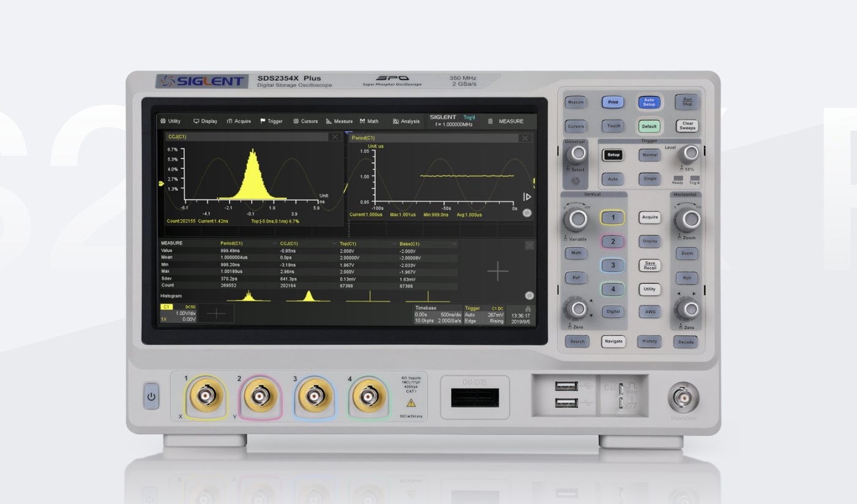Click the Universal Select knob
The image size is (857, 504).
(577, 155)
